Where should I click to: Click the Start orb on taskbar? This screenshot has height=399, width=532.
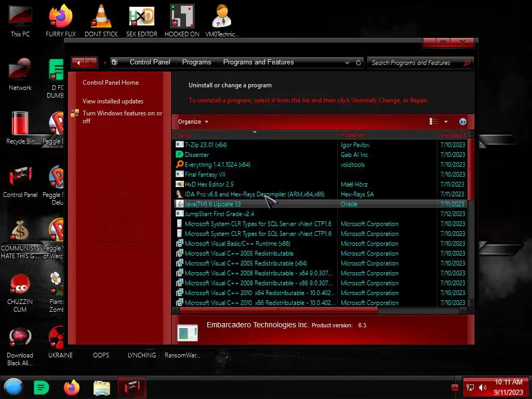click(13, 387)
